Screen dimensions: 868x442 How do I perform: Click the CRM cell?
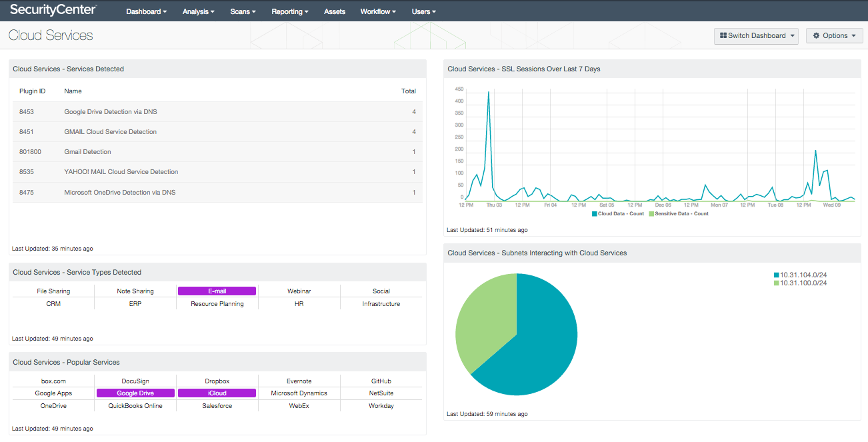[53, 304]
